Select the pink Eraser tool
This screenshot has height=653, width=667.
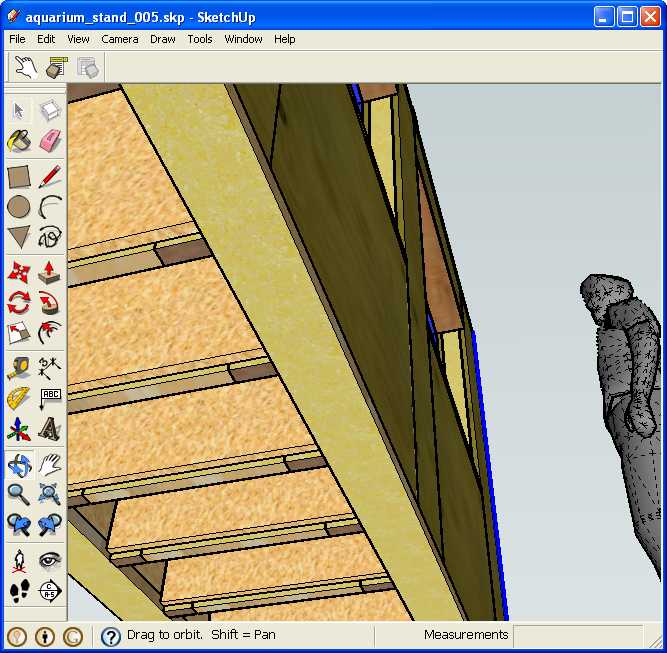pyautogui.click(x=50, y=141)
